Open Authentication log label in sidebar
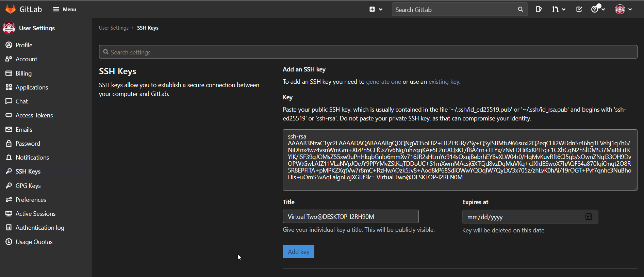The width and height of the screenshot is (644, 277). pyautogui.click(x=40, y=227)
